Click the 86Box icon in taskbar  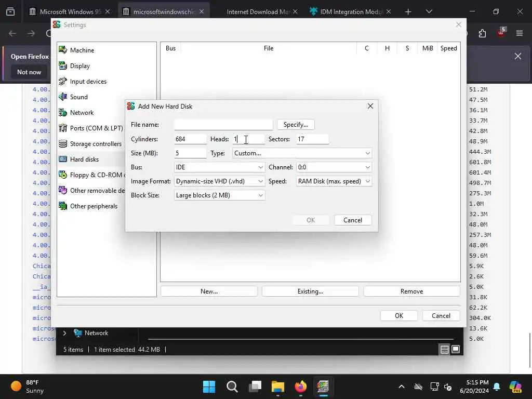[323, 387]
